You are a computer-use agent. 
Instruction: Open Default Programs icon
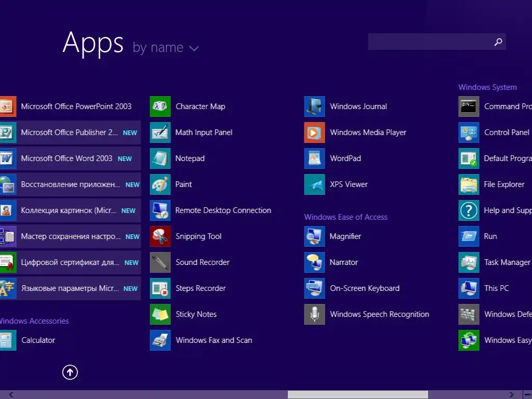point(469,158)
